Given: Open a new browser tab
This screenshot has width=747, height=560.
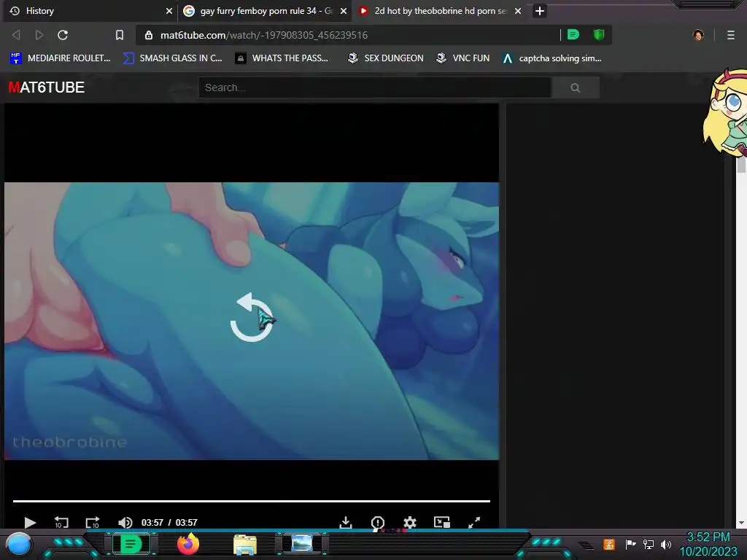Looking at the screenshot, I should [539, 11].
